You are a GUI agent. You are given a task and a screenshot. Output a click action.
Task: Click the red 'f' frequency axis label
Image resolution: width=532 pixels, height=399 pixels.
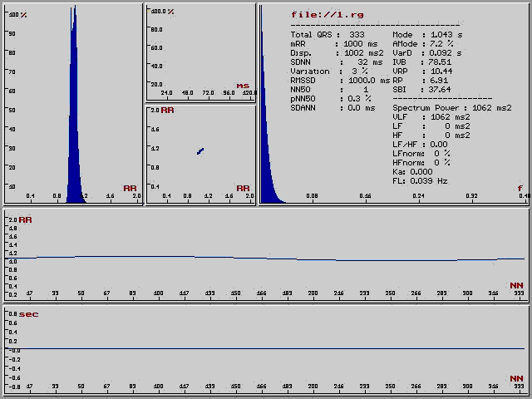coord(520,189)
